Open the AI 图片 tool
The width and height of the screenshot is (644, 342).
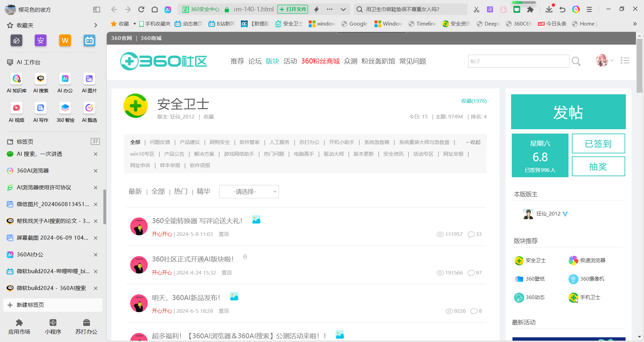pyautogui.click(x=89, y=83)
